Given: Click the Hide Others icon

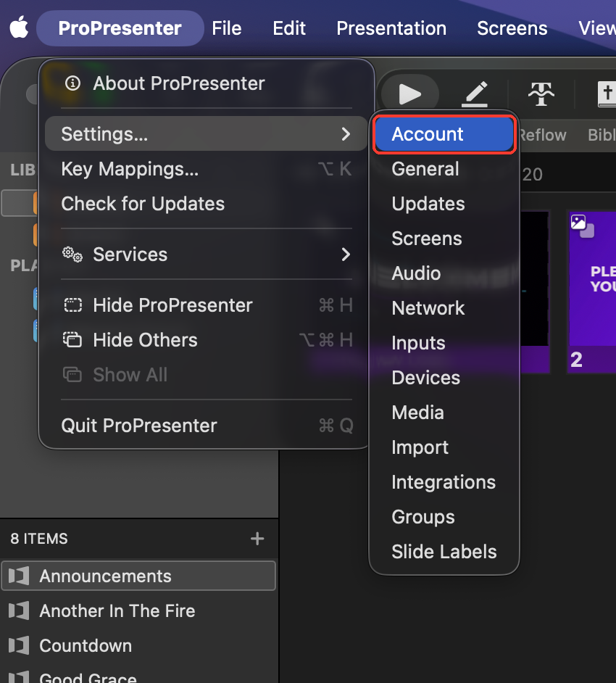Looking at the screenshot, I should click(x=72, y=340).
